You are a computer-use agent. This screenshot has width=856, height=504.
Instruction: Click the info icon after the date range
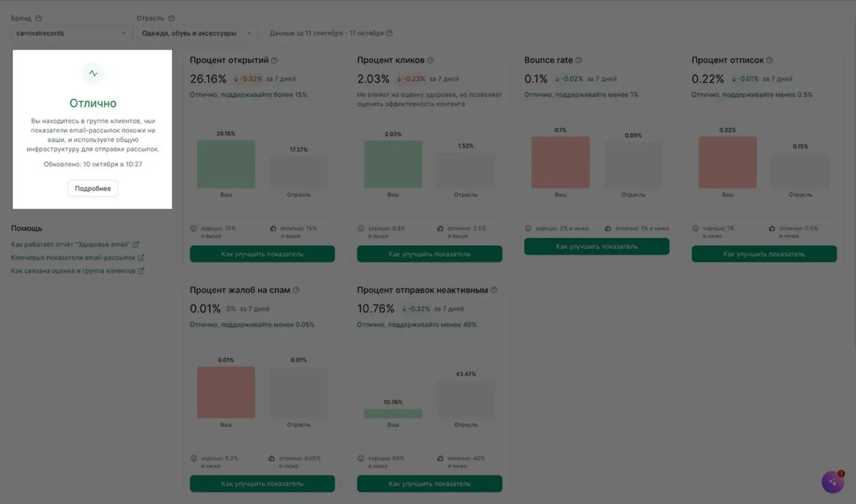click(389, 33)
